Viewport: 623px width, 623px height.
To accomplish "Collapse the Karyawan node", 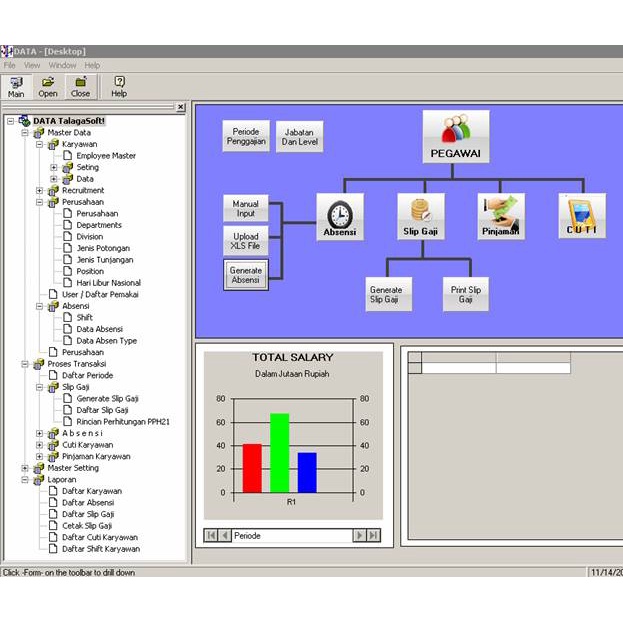I will click(39, 144).
